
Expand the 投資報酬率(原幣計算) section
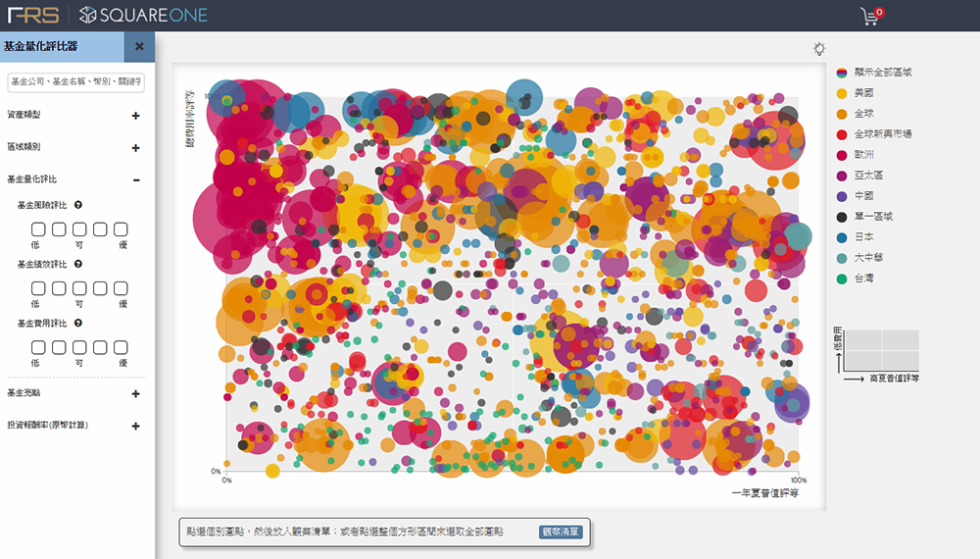pyautogui.click(x=135, y=427)
